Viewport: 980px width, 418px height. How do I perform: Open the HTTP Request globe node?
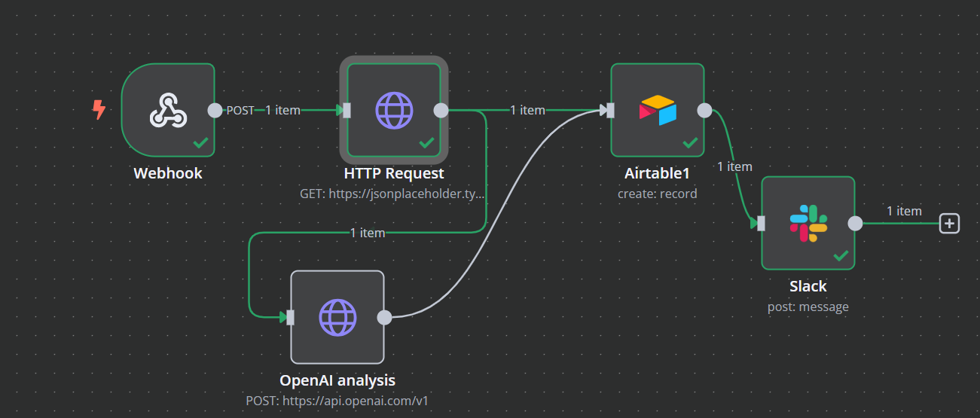pyautogui.click(x=394, y=110)
